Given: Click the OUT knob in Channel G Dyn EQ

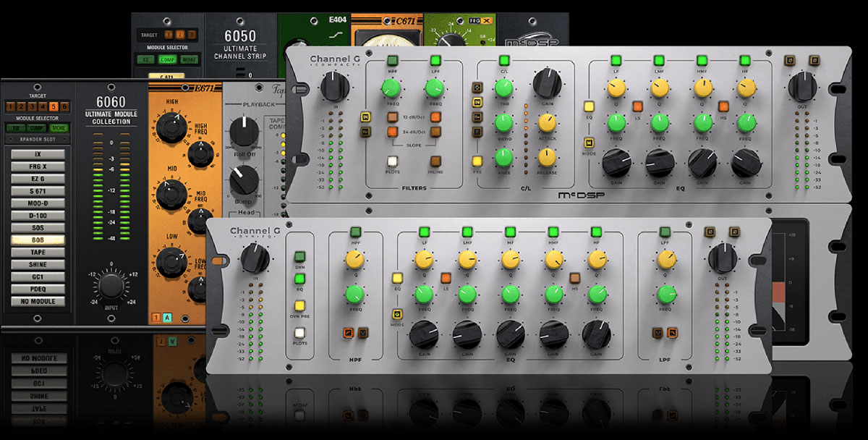Looking at the screenshot, I should point(721,258).
